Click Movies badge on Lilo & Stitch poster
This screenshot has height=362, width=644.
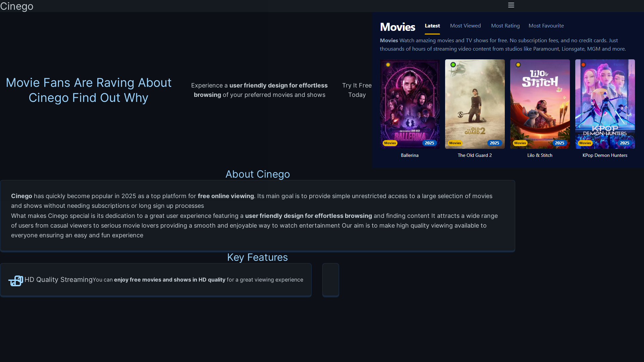click(520, 143)
